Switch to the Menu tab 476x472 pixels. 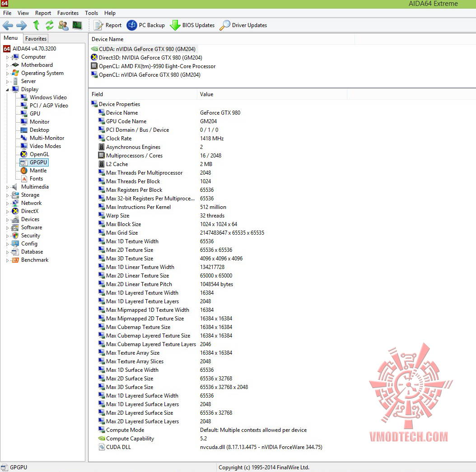point(11,38)
